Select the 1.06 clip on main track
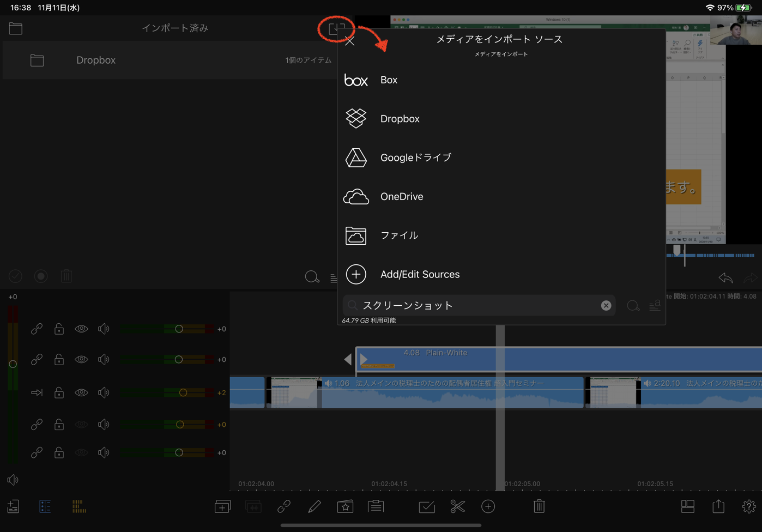The height and width of the screenshot is (532, 762). click(x=425, y=392)
